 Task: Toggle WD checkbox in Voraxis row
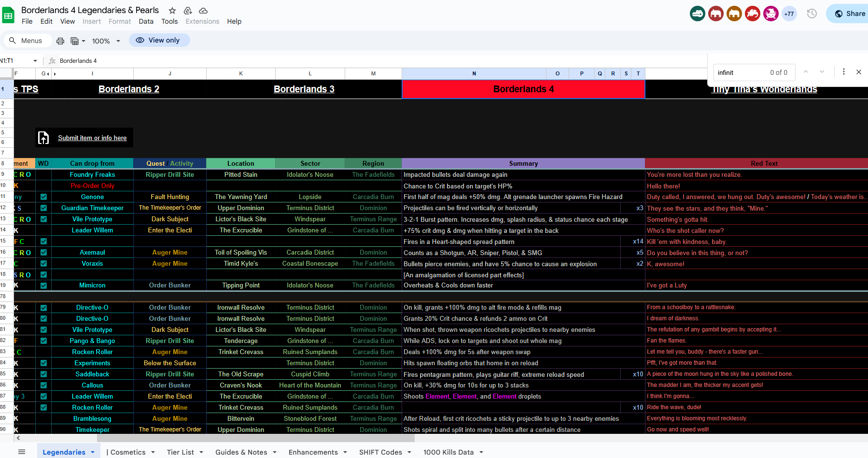pyautogui.click(x=43, y=263)
